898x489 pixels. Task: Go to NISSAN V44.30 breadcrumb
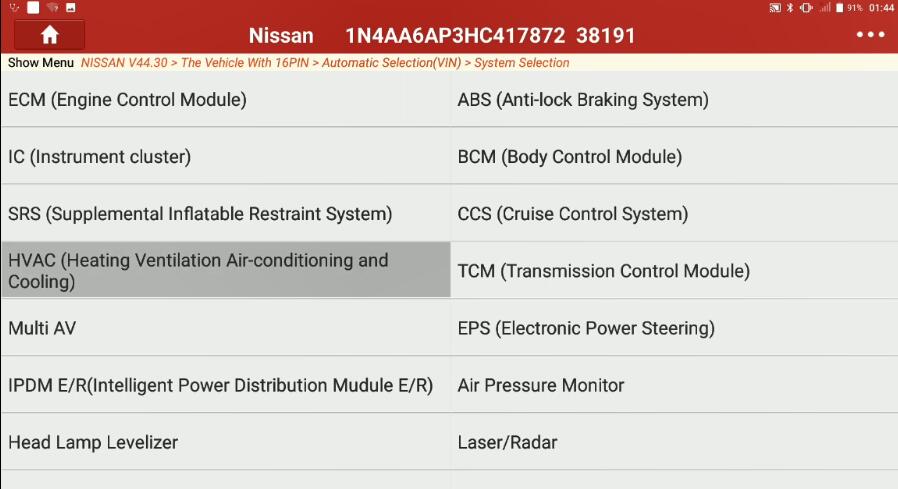click(124, 62)
